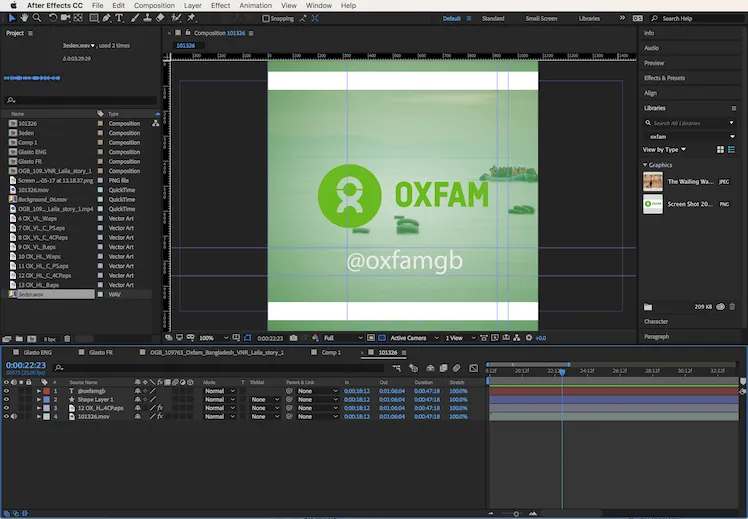Image resolution: width=748 pixels, height=519 pixels.
Task: Select the Brush tool
Action: pyautogui.click(x=135, y=18)
